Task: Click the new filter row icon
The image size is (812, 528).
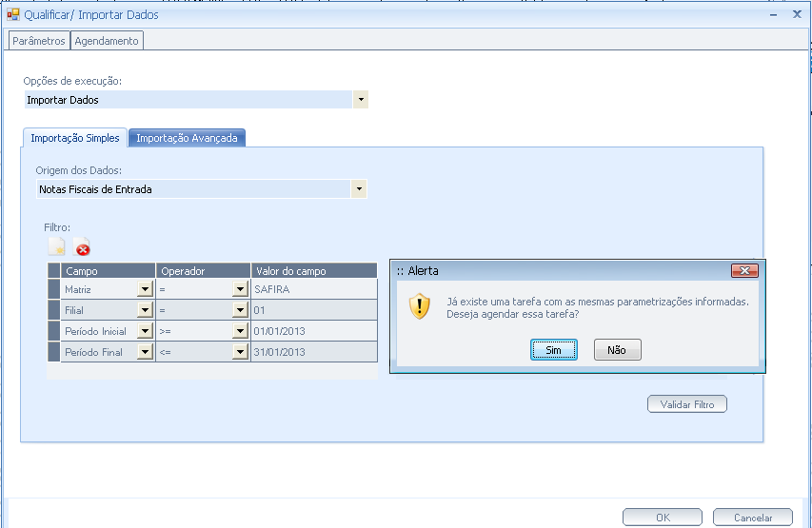Action: pos(56,246)
